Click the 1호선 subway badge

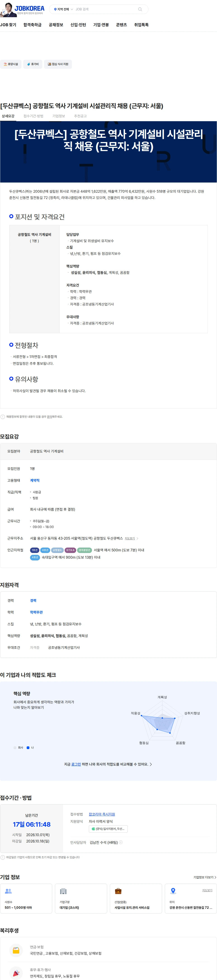tap(35, 550)
